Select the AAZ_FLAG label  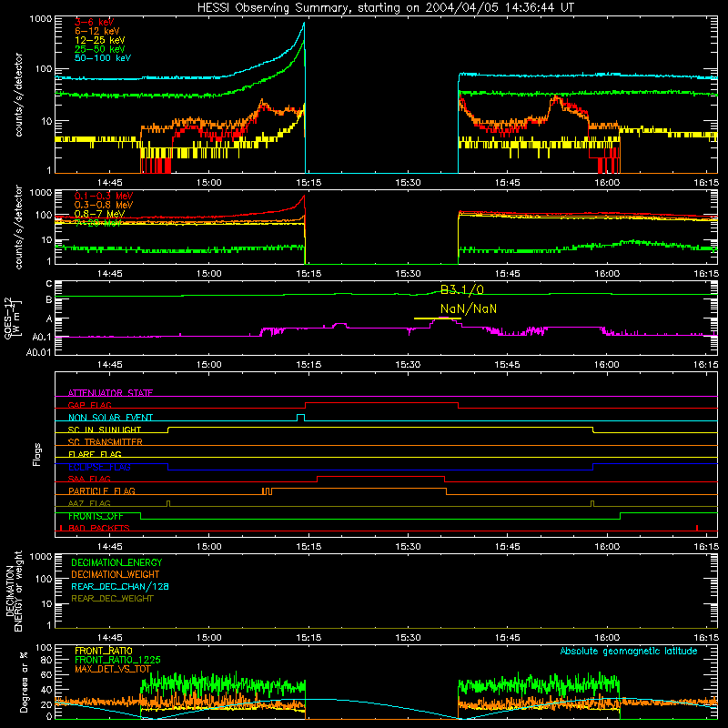(89, 503)
